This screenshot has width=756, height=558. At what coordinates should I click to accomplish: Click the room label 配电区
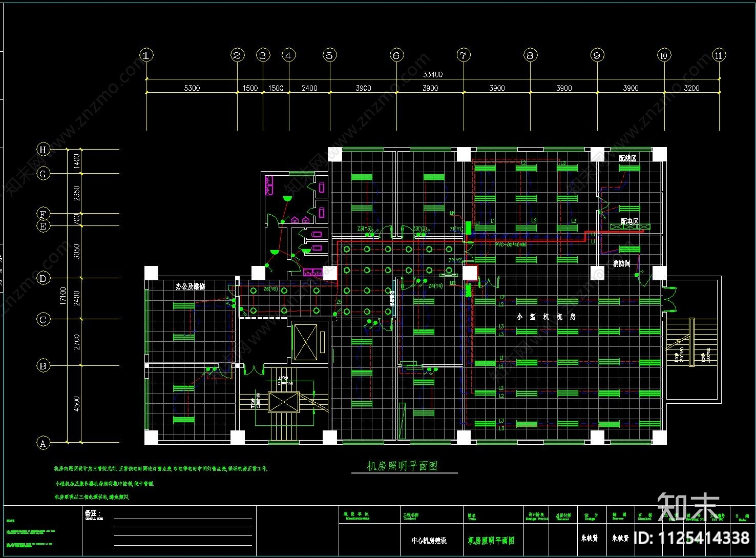[629, 221]
